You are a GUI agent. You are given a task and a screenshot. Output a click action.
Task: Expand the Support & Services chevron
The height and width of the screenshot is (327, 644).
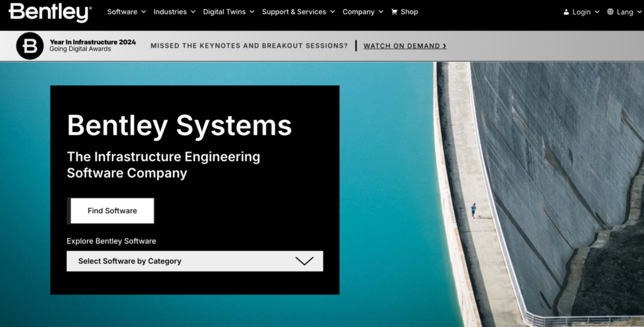coord(333,12)
